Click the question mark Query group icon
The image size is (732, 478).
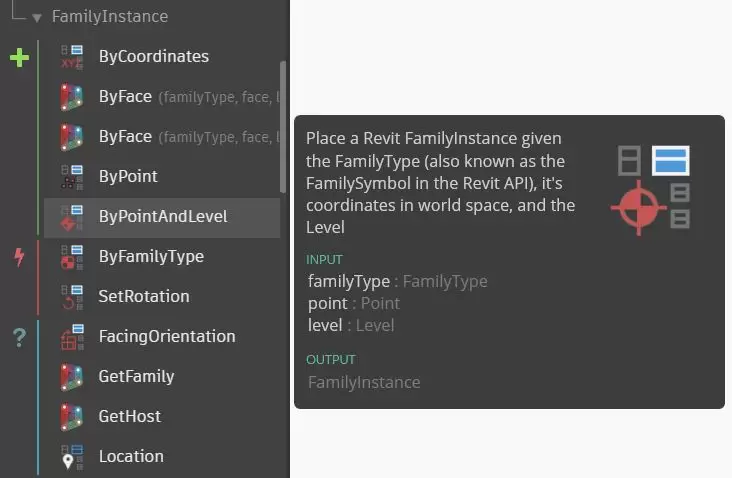point(19,337)
